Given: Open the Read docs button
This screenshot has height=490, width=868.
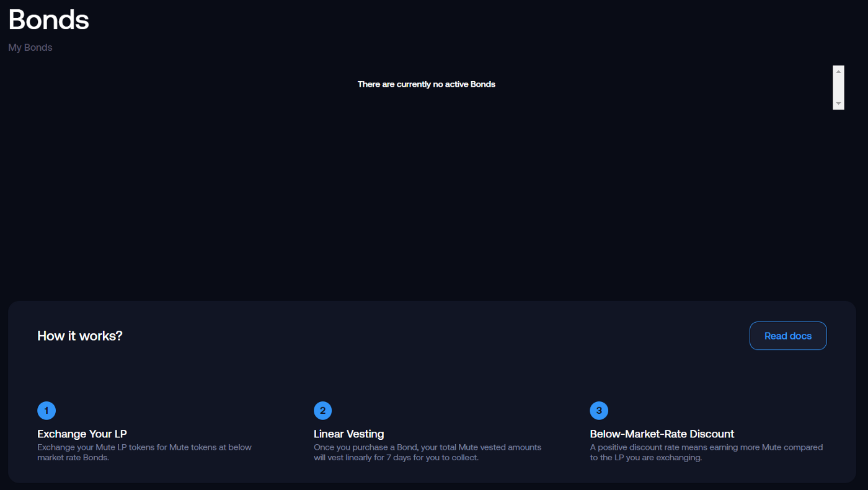Looking at the screenshot, I should click(788, 336).
